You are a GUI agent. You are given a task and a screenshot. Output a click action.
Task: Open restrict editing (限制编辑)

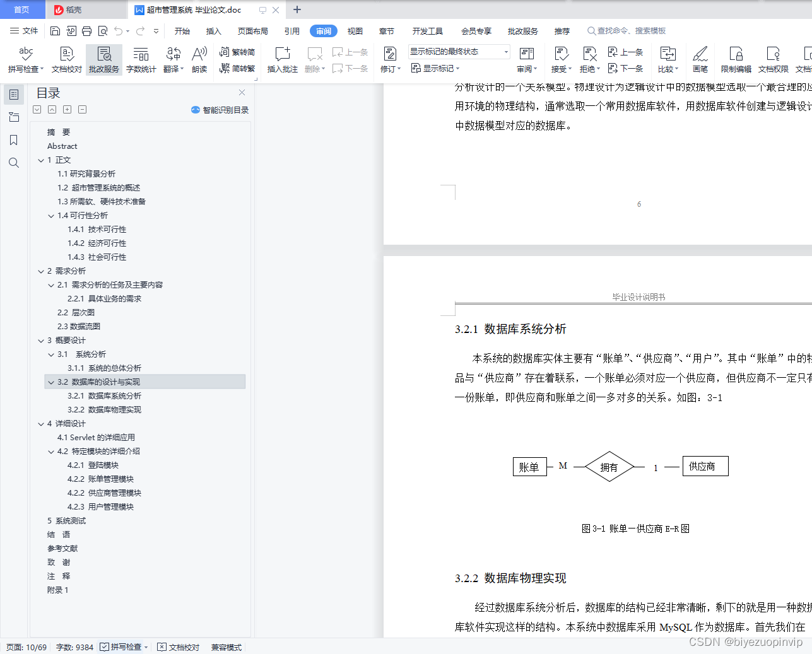pyautogui.click(x=736, y=60)
